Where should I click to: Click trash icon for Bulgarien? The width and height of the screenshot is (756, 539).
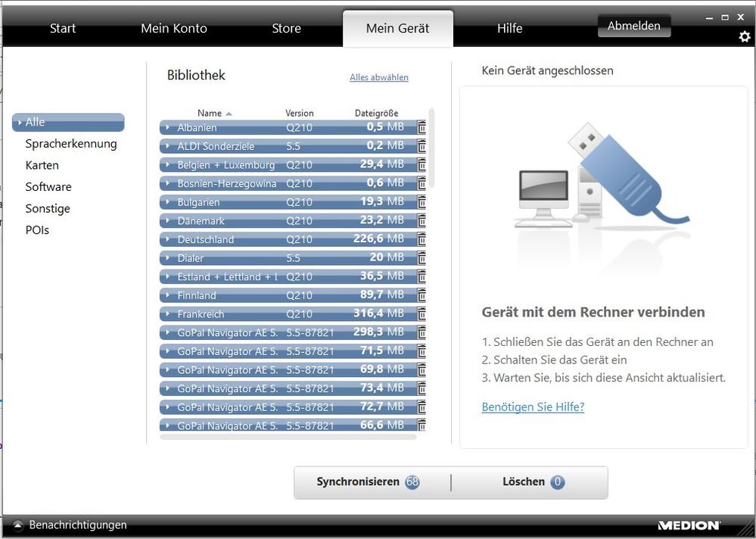(x=422, y=202)
